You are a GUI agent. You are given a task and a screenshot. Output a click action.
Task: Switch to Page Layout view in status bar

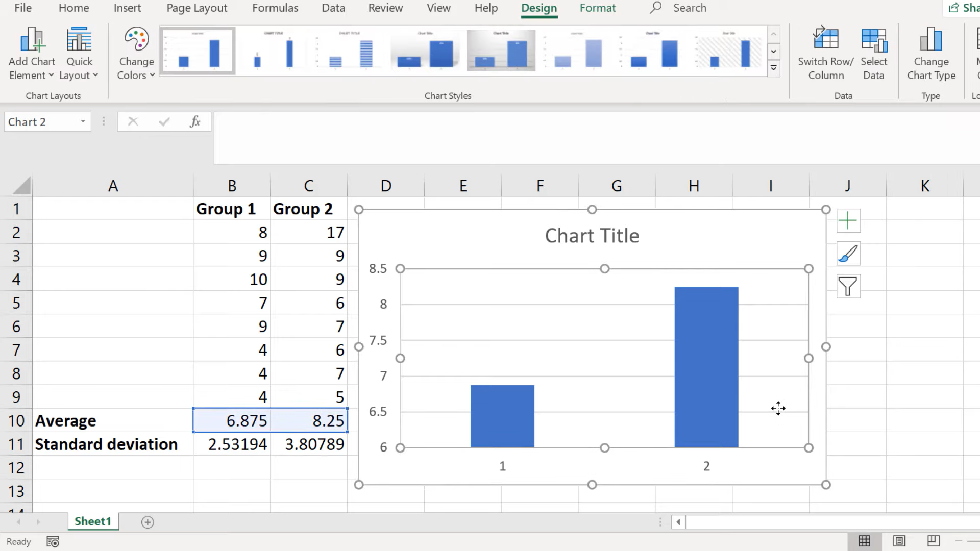[x=899, y=541]
